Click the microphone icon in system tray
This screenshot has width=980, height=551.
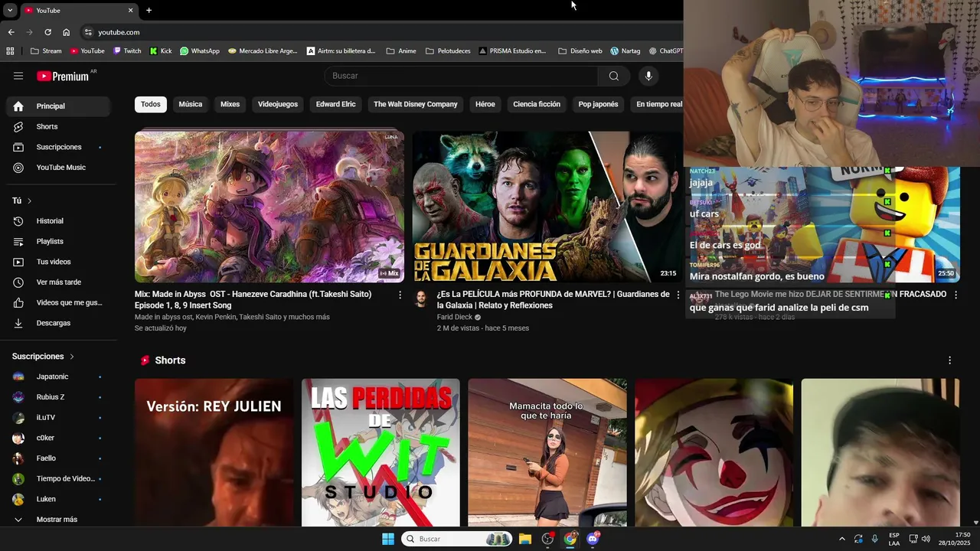point(874,539)
